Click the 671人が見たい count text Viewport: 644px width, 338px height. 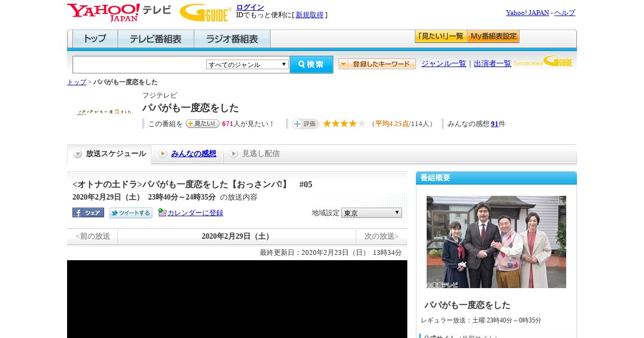pos(247,124)
